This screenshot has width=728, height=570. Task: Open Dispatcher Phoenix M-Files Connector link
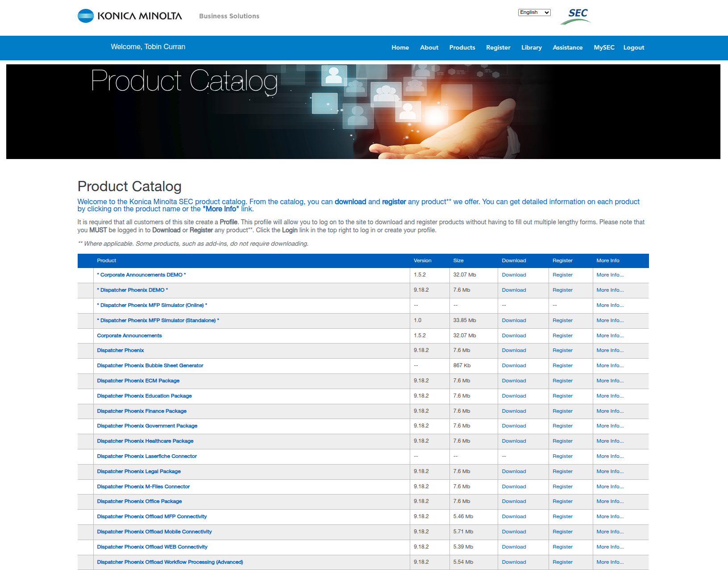(x=143, y=487)
